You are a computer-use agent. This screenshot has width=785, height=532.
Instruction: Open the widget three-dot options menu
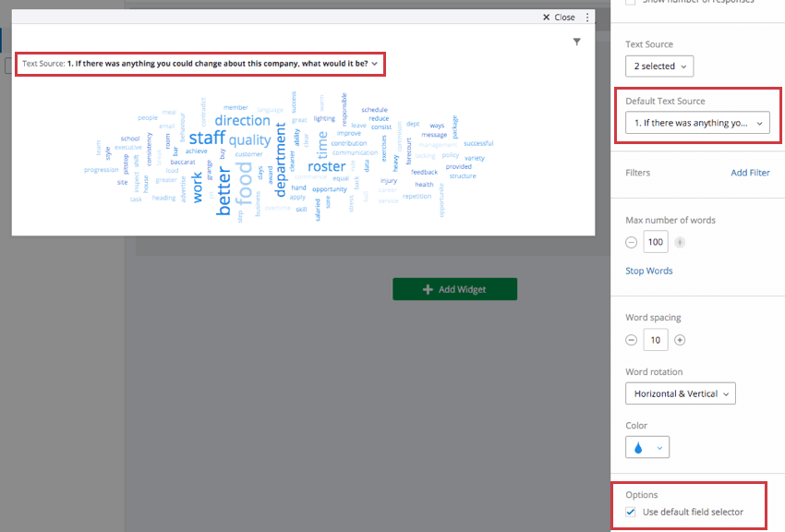pyautogui.click(x=587, y=17)
